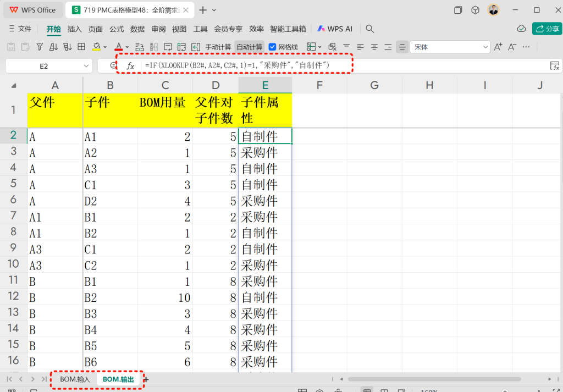Add a new sheet with the plus icon
The height and width of the screenshot is (392, 563).
(x=146, y=379)
